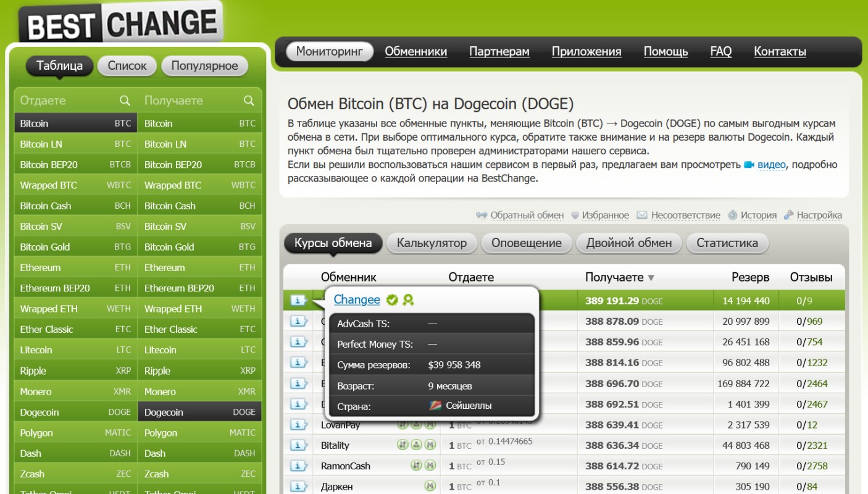Viewport: 868px width, 494px height.
Task: Select Ethereum BEP20 in the Отдаете column
Action: (75, 288)
